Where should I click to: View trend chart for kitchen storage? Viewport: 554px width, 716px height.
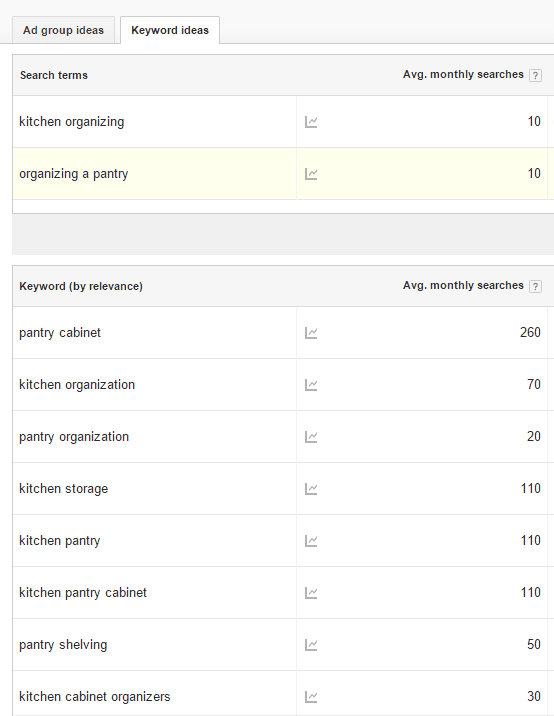tap(311, 489)
